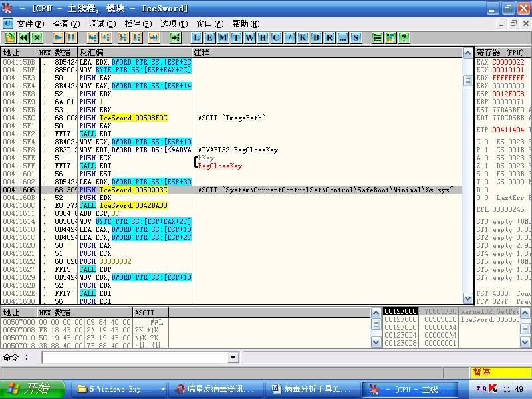Click the 寄存器 (FPU) header to switch register view
The height and width of the screenshot is (399, 532).
(503, 53)
